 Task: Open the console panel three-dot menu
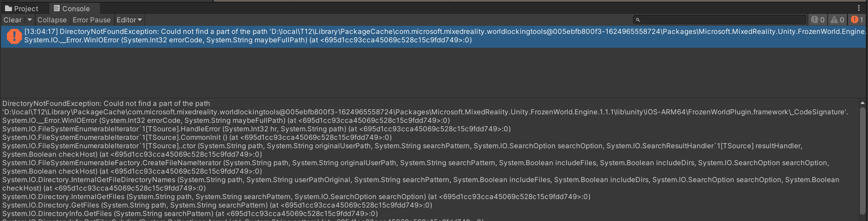(x=859, y=8)
